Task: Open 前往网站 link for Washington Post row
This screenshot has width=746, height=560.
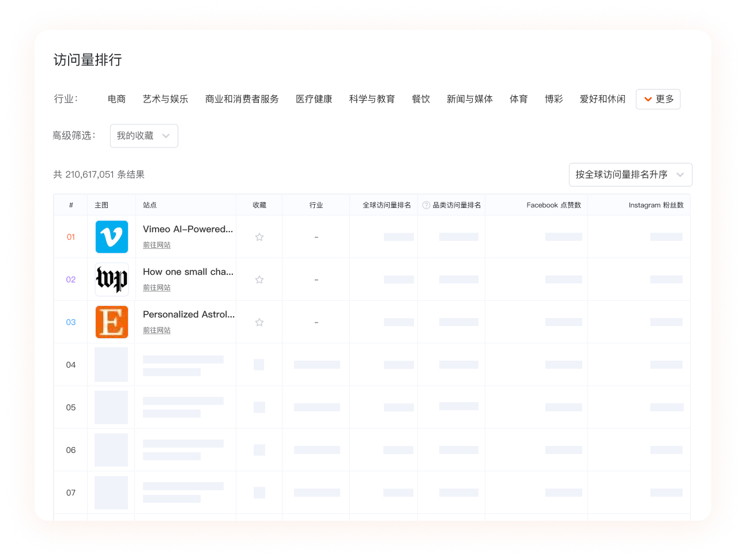Action: click(157, 288)
